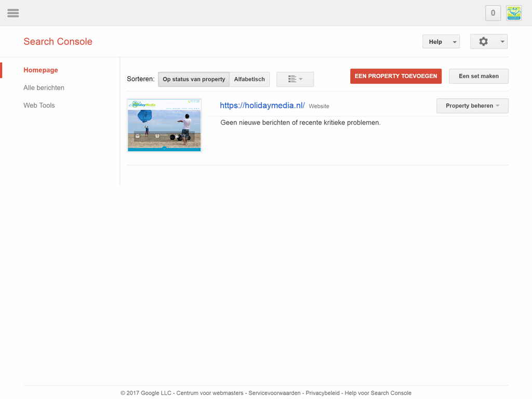
Task: Open Centrum voor webmasters footer link
Action: pyautogui.click(x=210, y=393)
